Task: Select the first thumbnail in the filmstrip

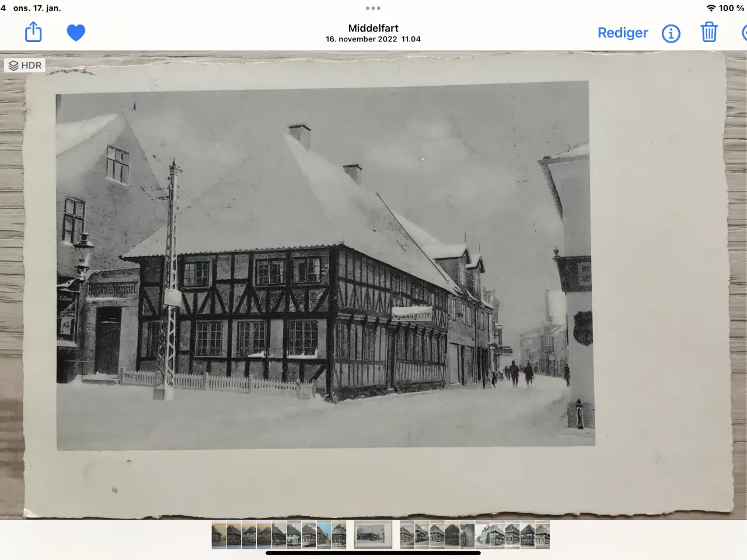Action: pyautogui.click(x=219, y=535)
